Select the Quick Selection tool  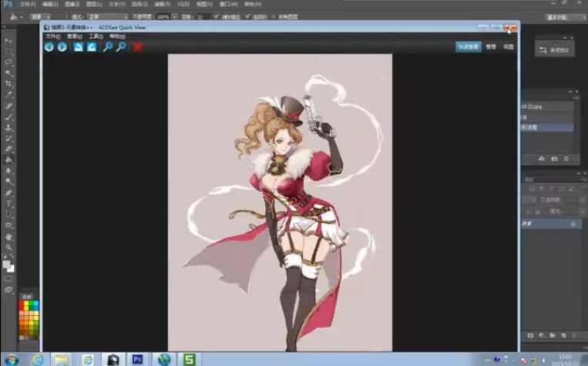pyautogui.click(x=8, y=73)
